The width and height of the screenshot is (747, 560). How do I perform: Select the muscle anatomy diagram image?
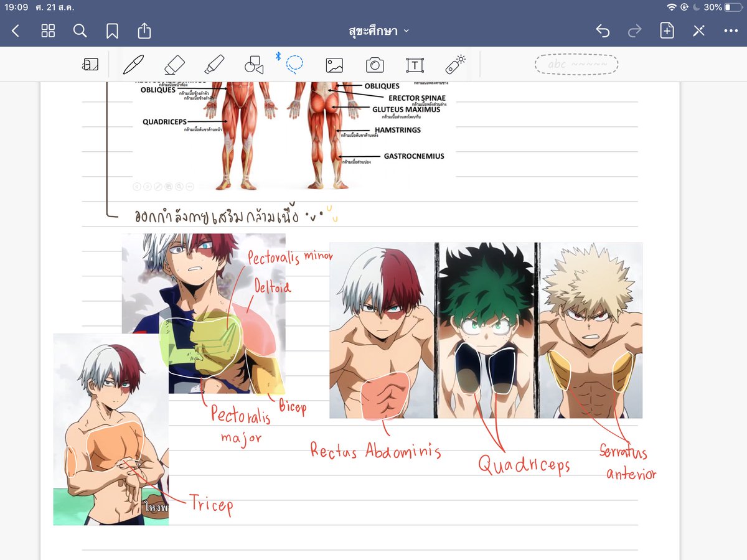coord(293,136)
